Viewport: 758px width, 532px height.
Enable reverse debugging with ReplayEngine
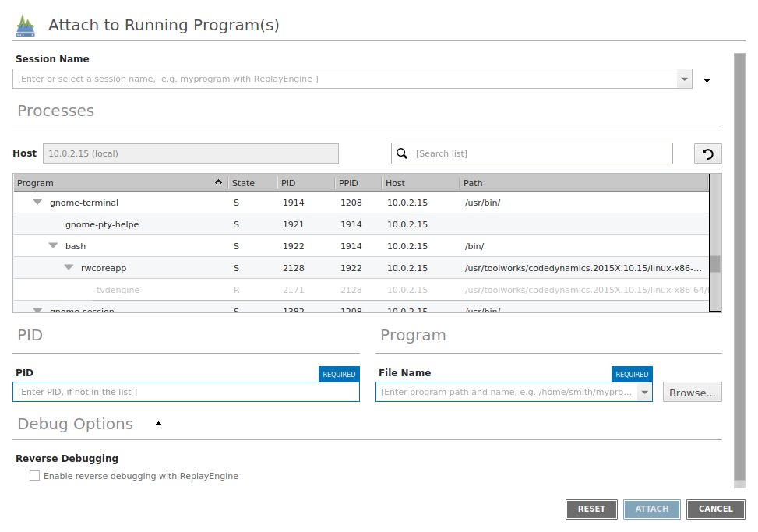[34, 476]
